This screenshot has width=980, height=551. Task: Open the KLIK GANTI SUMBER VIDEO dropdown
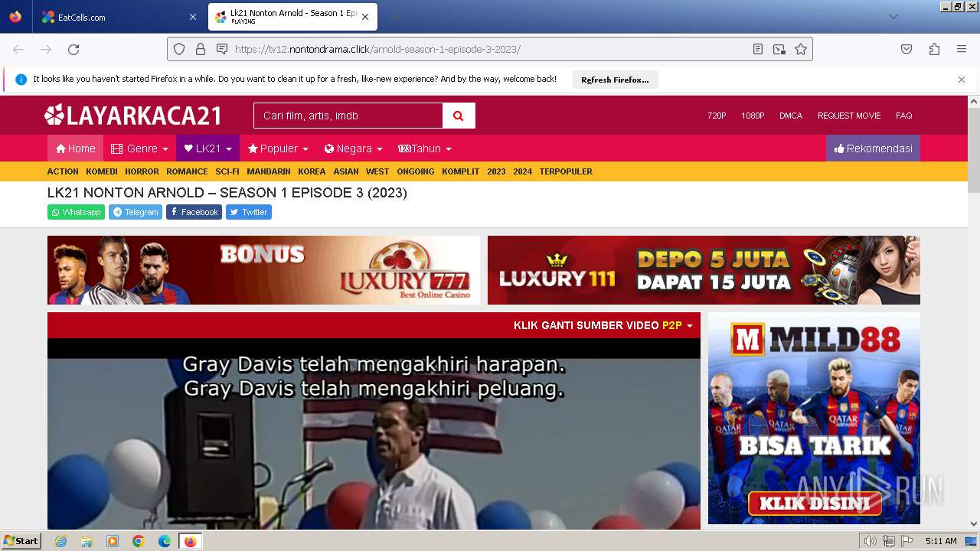[603, 325]
